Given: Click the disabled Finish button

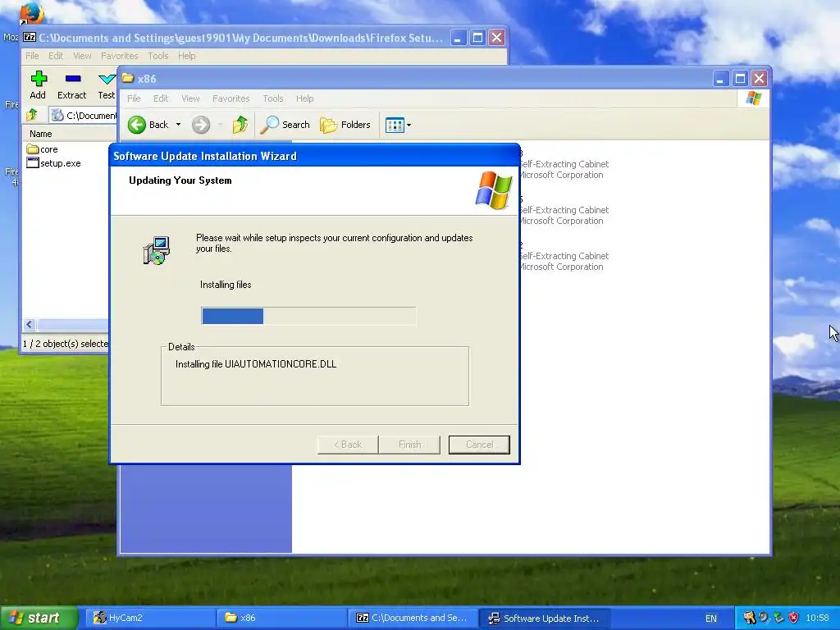Looking at the screenshot, I should (x=409, y=445).
